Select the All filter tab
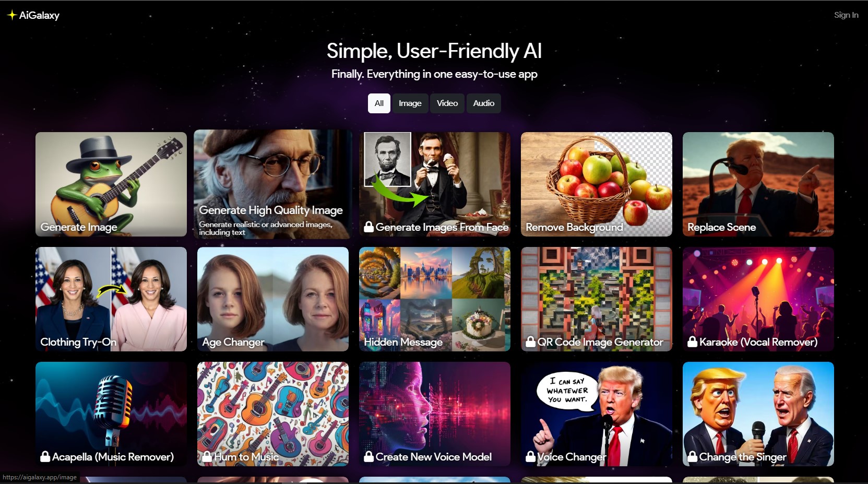Image resolution: width=868 pixels, height=484 pixels. click(379, 103)
